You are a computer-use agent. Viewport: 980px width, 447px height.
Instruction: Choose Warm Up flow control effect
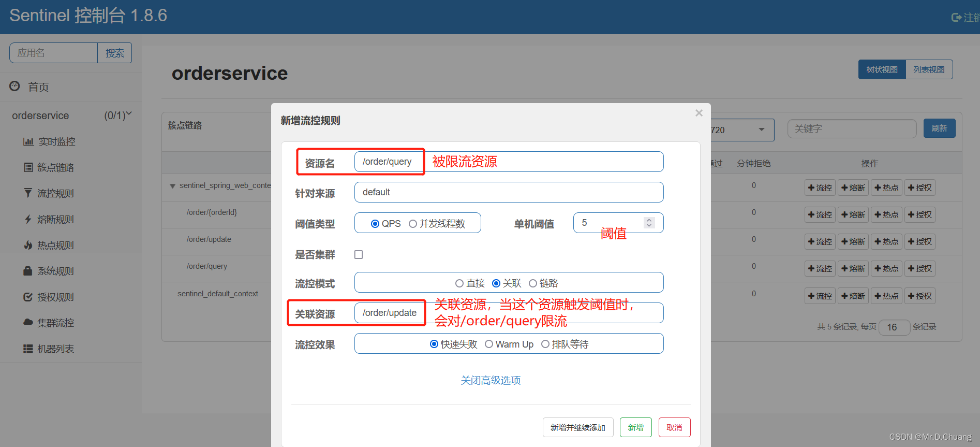click(x=489, y=344)
